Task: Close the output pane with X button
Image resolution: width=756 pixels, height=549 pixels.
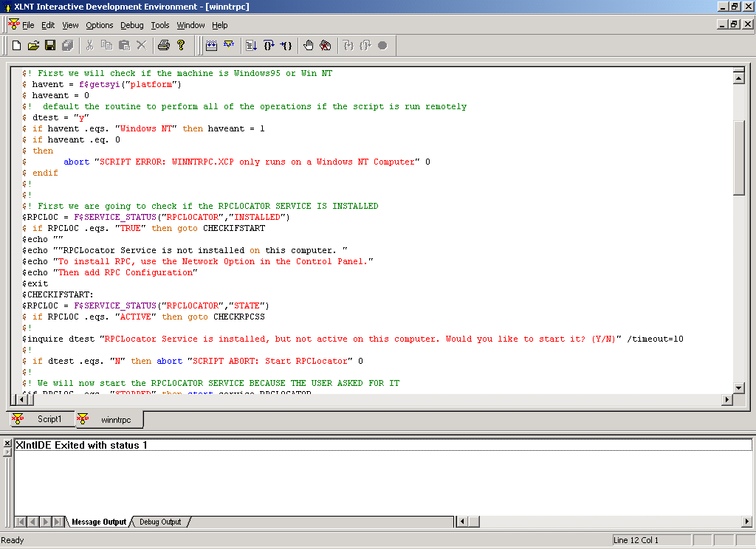Action: click(x=7, y=443)
